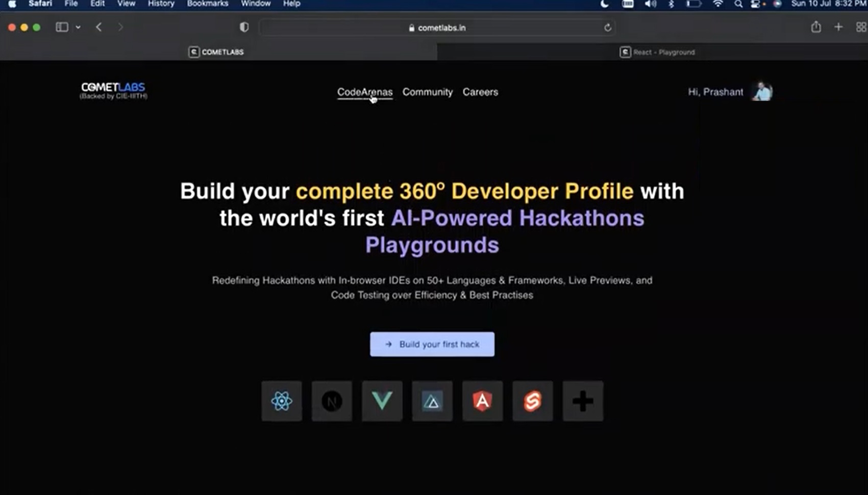The width and height of the screenshot is (868, 495).
Task: Open Safari's share icon
Action: 816,27
